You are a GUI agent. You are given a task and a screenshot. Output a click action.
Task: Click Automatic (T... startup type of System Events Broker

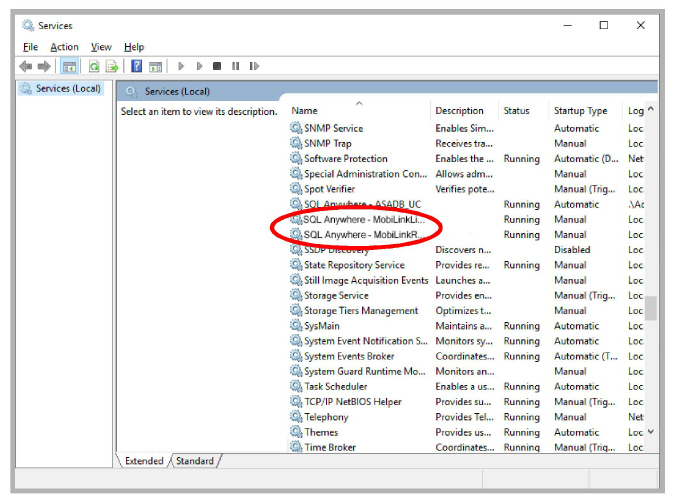[x=585, y=356]
